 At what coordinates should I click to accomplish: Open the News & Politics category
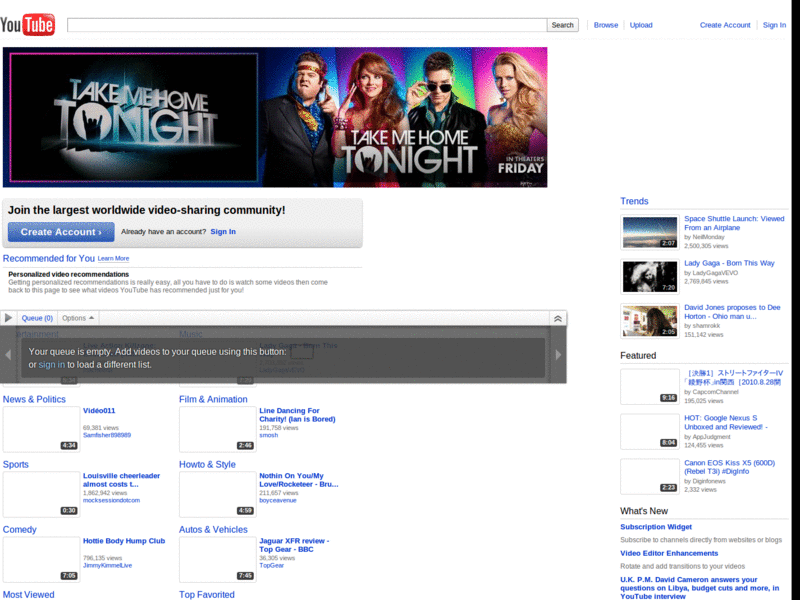(x=34, y=399)
